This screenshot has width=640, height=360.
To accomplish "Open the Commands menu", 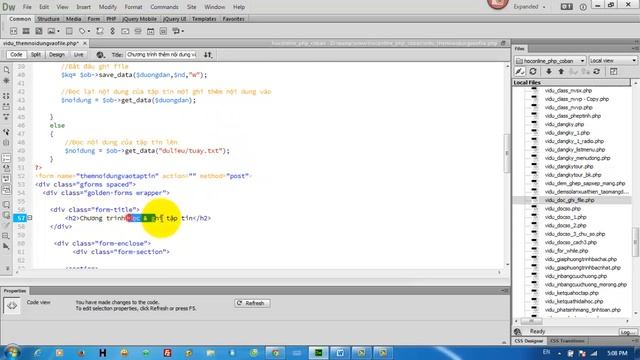I will [164, 7].
